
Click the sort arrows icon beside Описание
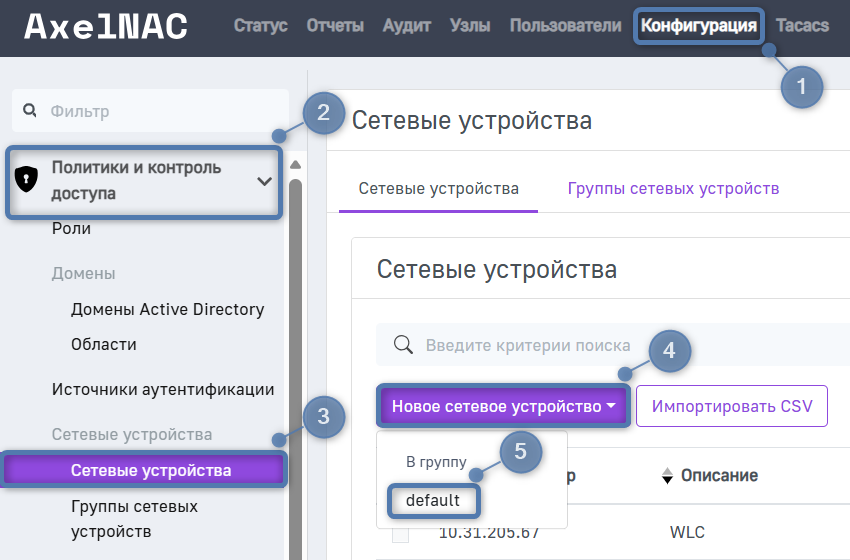coord(668,476)
